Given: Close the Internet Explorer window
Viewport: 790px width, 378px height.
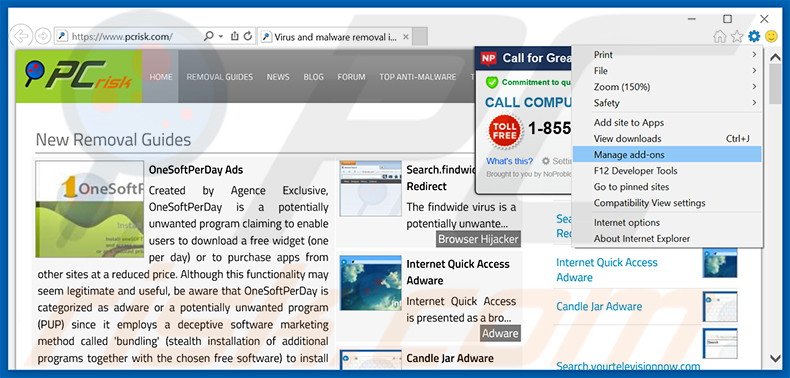Looking at the screenshot, I should click(x=764, y=19).
